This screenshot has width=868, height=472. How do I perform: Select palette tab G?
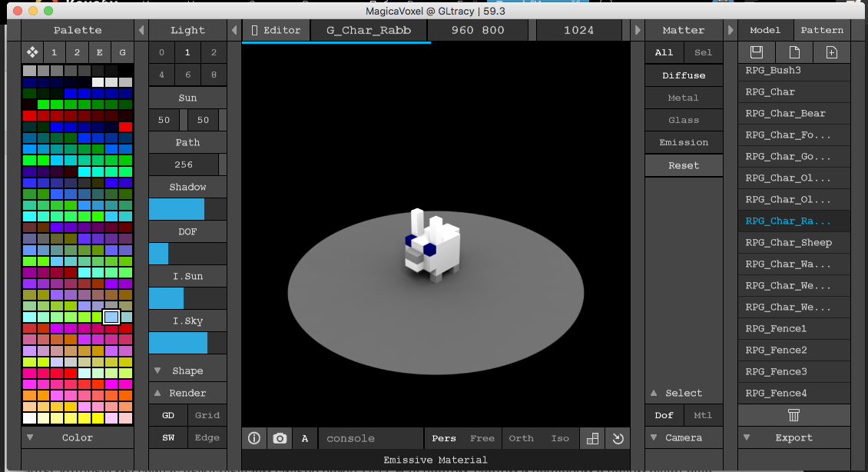pyautogui.click(x=122, y=52)
